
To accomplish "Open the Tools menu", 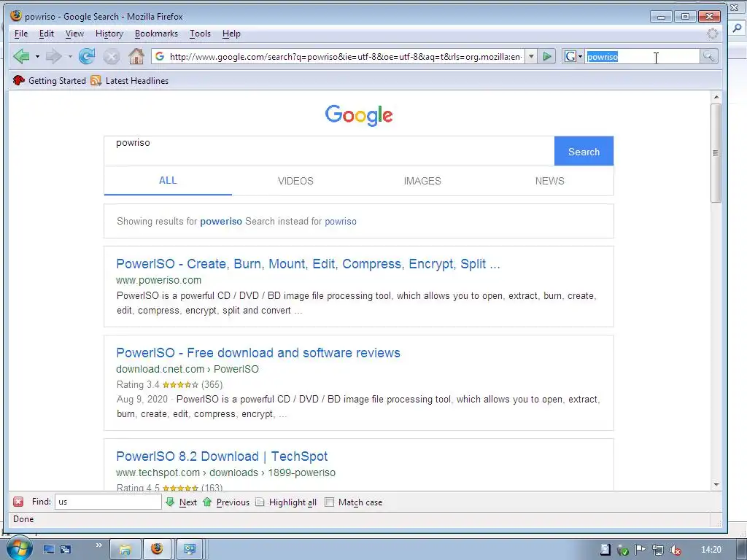I will 200,34.
